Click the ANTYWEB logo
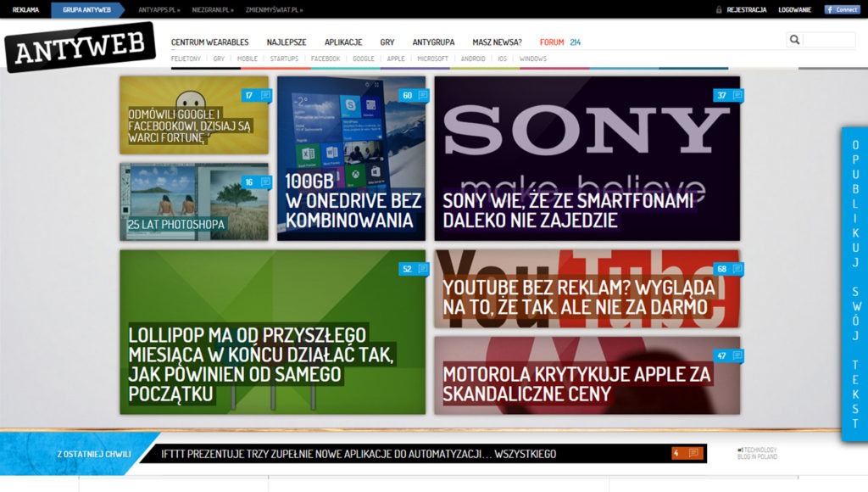Screen dimensions: 868x492 pyautogui.click(x=81, y=48)
